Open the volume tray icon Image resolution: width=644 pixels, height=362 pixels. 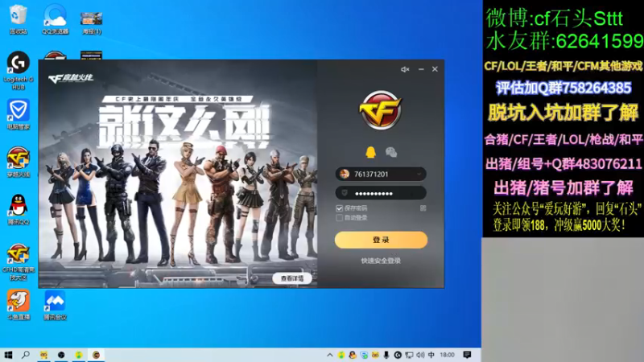(420, 355)
